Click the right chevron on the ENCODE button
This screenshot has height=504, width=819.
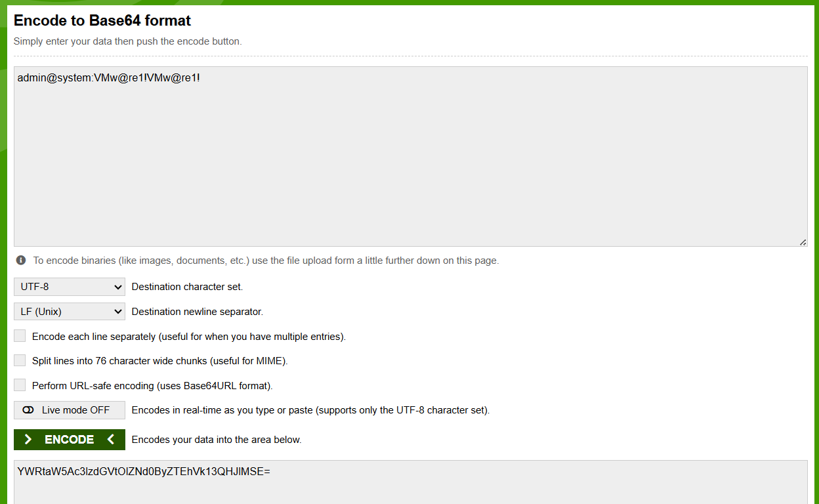click(x=28, y=440)
